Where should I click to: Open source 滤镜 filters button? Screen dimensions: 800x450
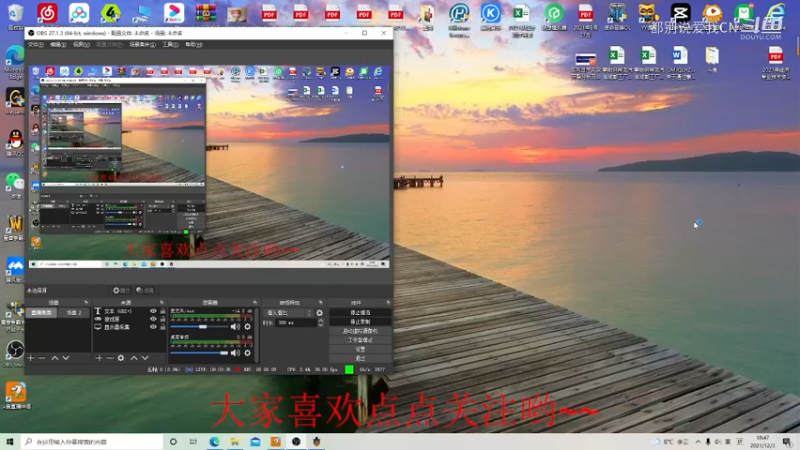pyautogui.click(x=145, y=290)
